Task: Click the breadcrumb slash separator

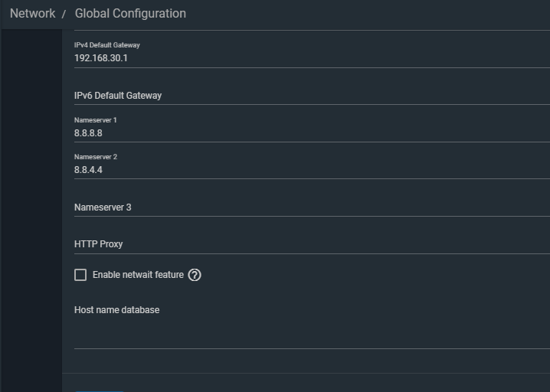Action: tap(64, 15)
